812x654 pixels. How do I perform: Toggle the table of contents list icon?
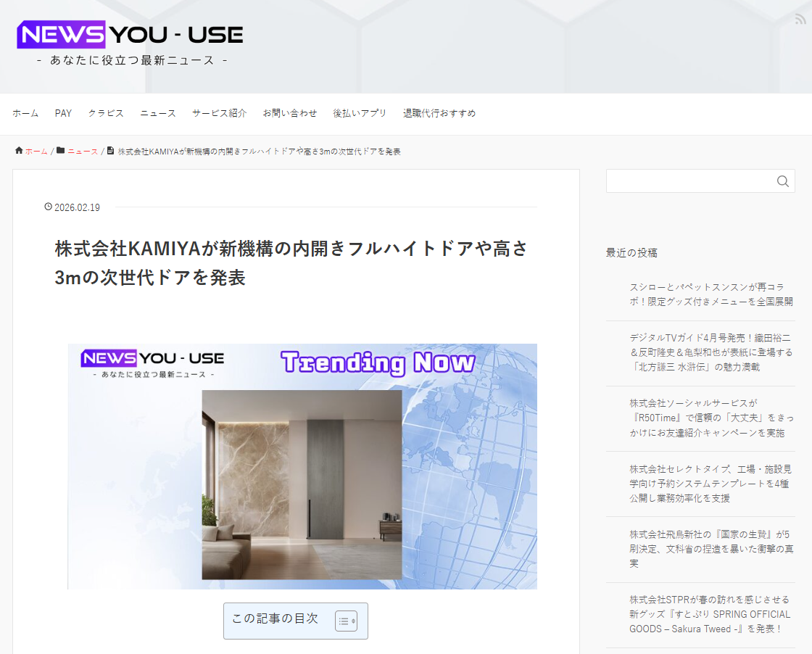[346, 621]
